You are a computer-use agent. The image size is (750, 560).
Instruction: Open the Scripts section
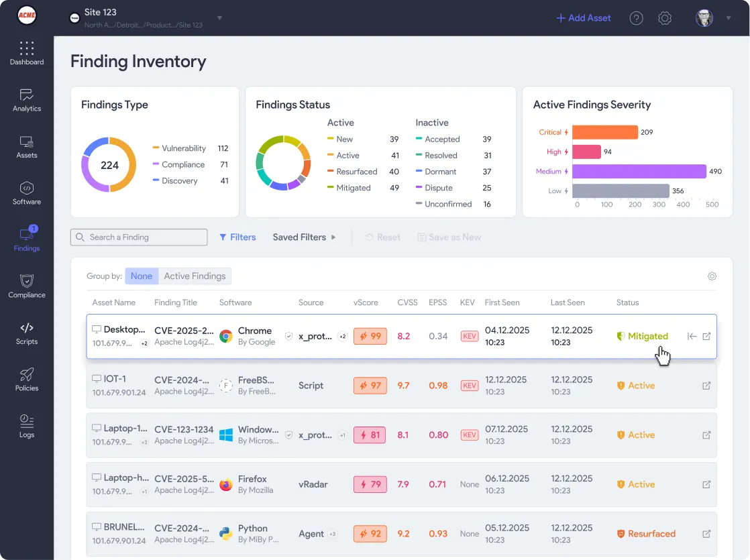pyautogui.click(x=27, y=333)
